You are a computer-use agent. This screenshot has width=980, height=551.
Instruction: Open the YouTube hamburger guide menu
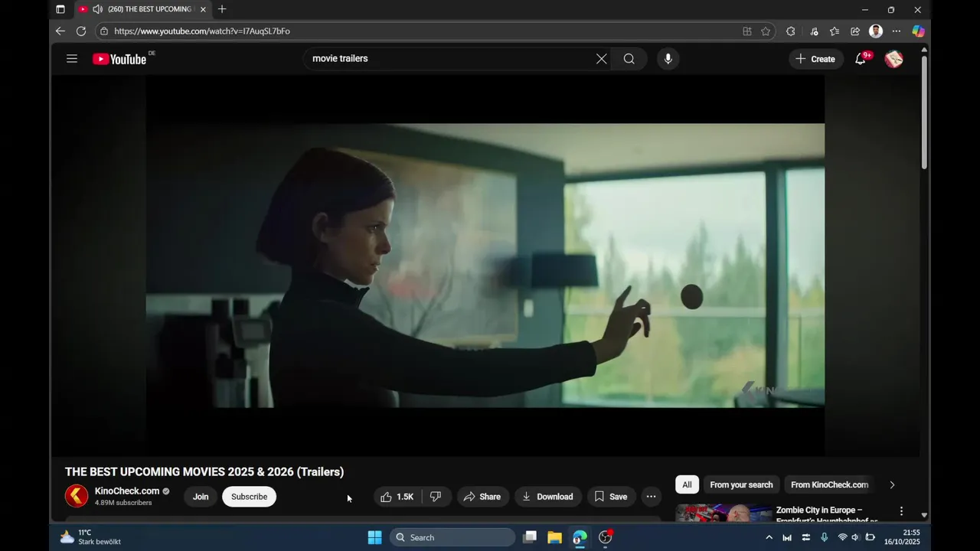point(72,59)
